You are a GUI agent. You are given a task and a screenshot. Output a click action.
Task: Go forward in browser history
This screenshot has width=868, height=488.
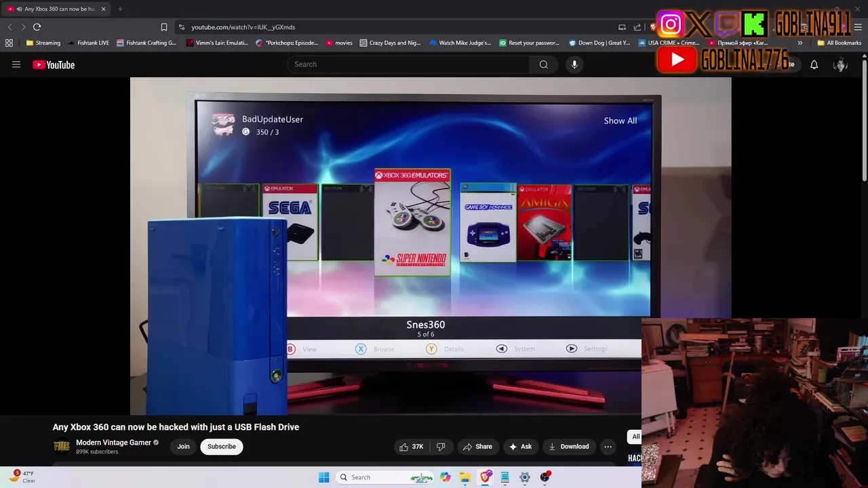coord(23,27)
